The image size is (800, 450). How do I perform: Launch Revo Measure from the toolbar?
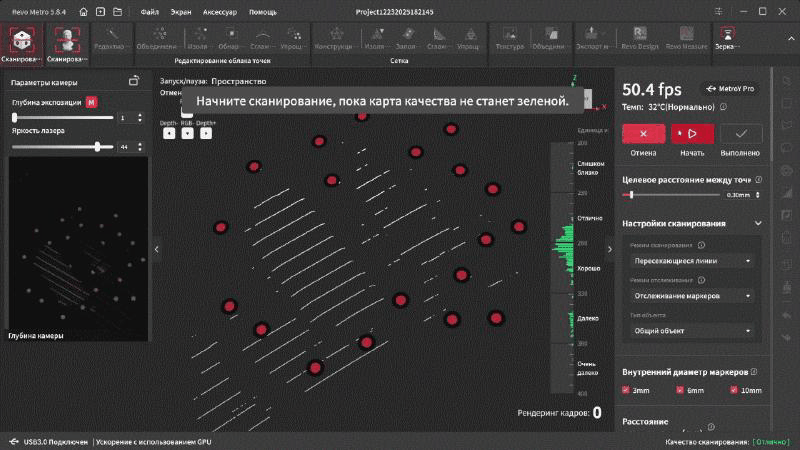coord(687,39)
